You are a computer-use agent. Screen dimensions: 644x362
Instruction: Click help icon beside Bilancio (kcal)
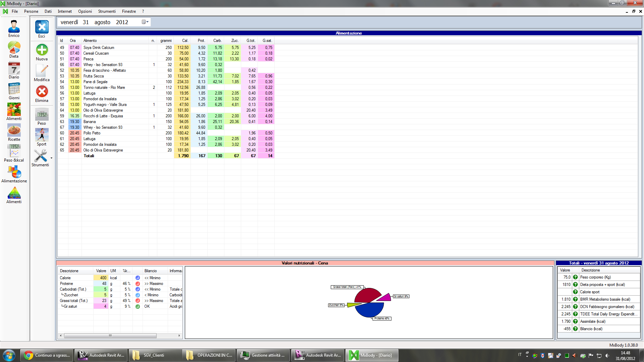tap(575, 329)
